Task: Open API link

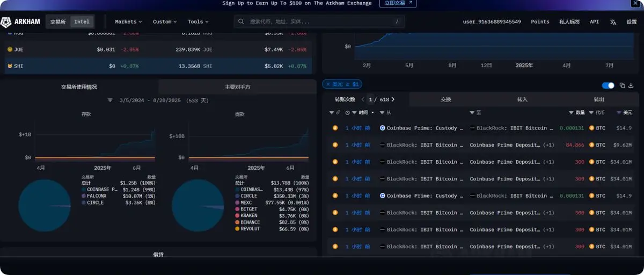Action: [x=595, y=22]
